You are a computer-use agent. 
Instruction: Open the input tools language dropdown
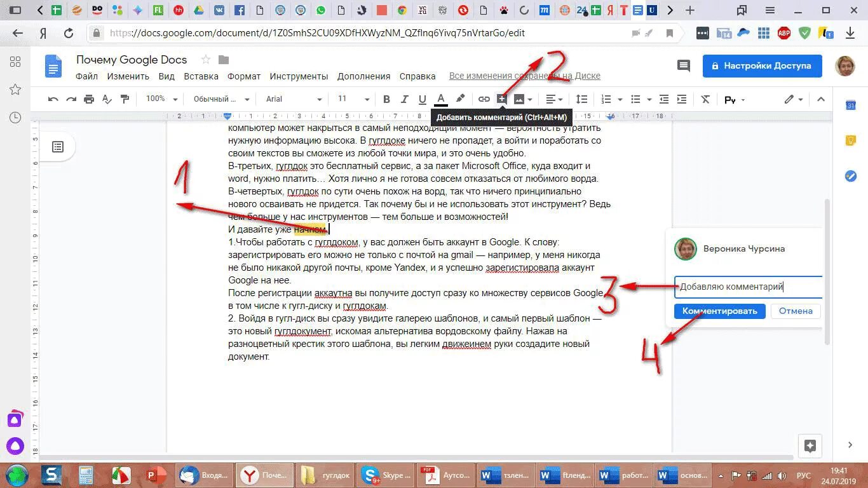pyautogui.click(x=735, y=100)
